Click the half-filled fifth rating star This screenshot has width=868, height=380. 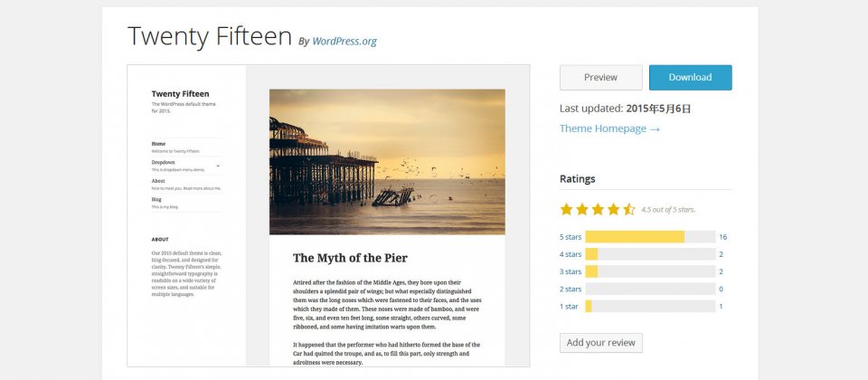[629, 209]
